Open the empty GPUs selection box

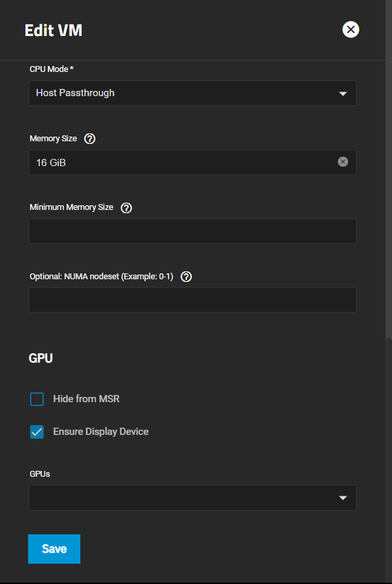tap(193, 498)
